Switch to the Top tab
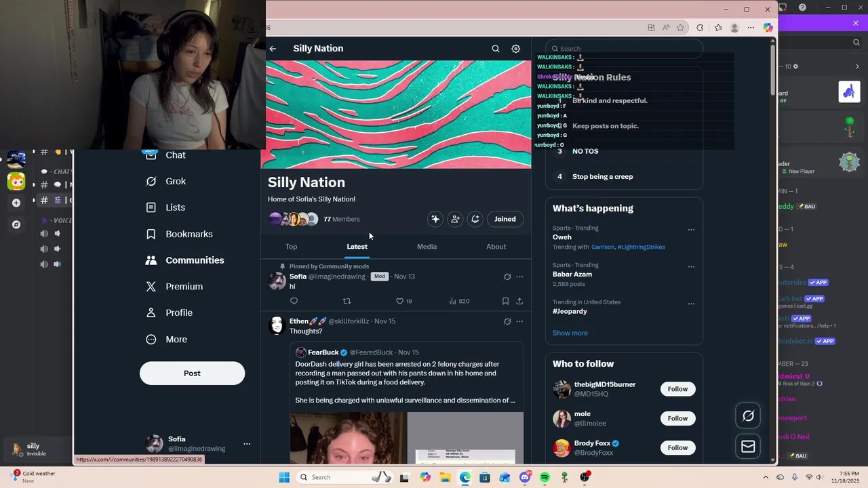The image size is (868, 488). coord(291,247)
